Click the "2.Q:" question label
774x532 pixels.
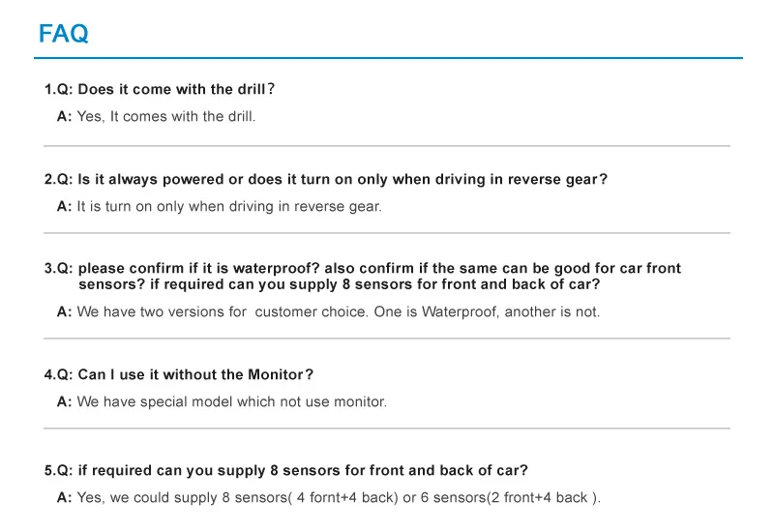point(58,180)
